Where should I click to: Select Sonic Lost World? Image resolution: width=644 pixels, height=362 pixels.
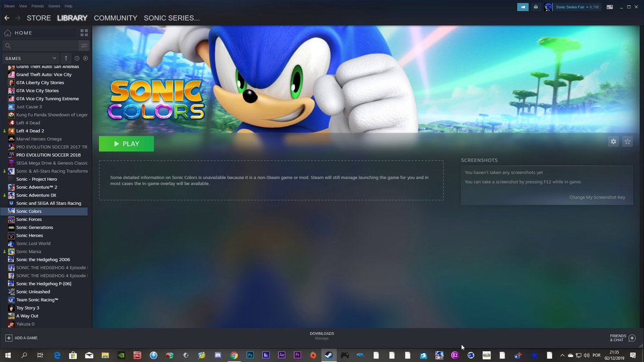point(33,243)
